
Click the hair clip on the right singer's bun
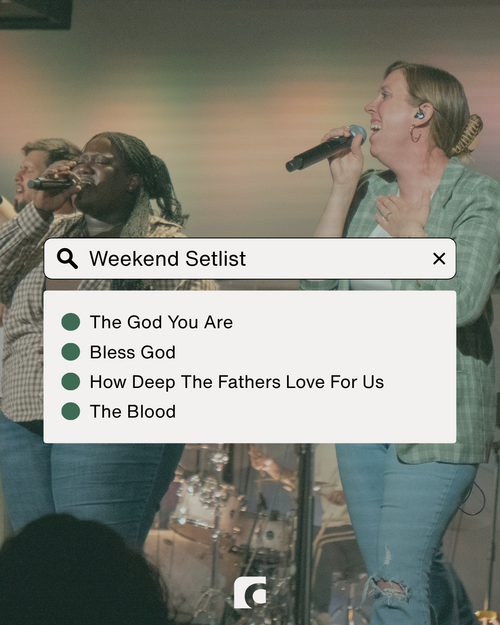coord(468,135)
